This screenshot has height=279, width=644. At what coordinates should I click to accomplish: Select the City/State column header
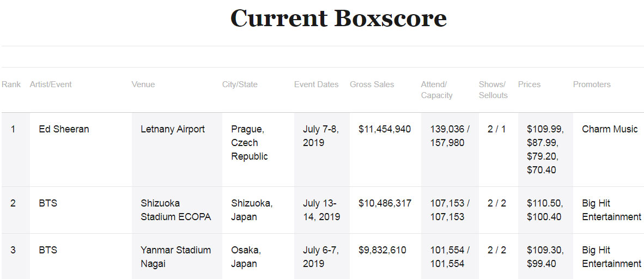(240, 84)
